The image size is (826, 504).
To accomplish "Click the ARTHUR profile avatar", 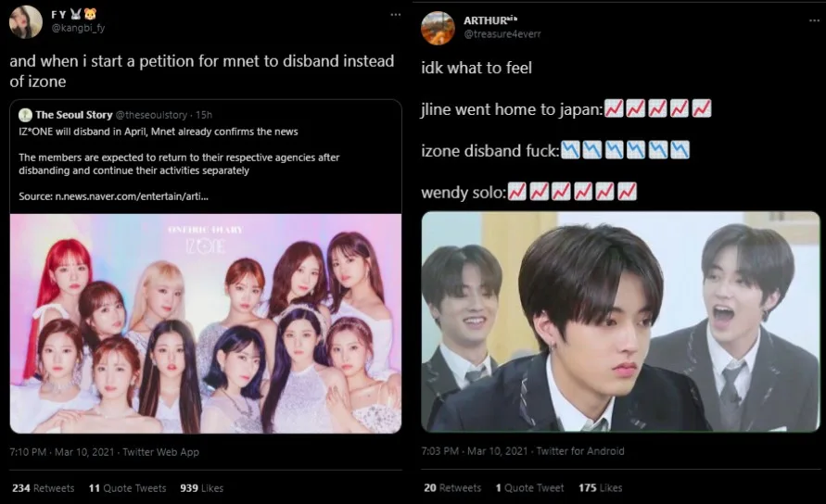I will pyautogui.click(x=438, y=28).
